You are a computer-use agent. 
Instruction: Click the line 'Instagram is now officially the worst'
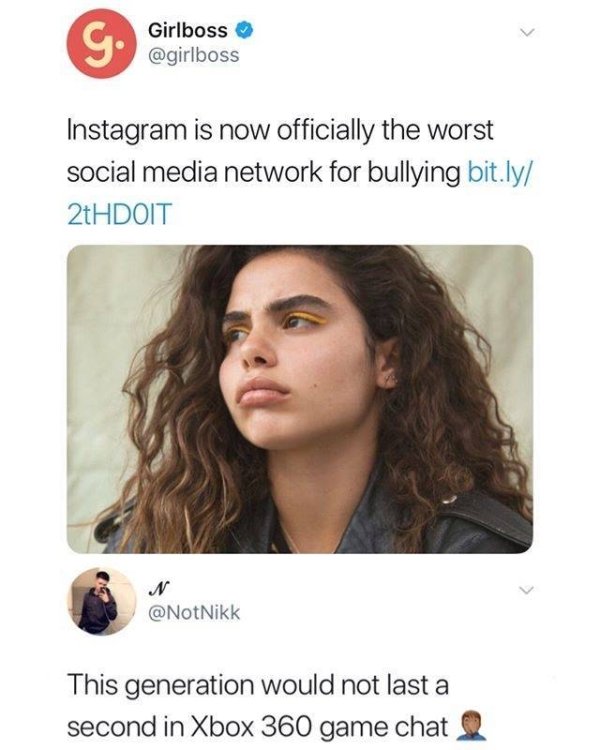coord(280,130)
